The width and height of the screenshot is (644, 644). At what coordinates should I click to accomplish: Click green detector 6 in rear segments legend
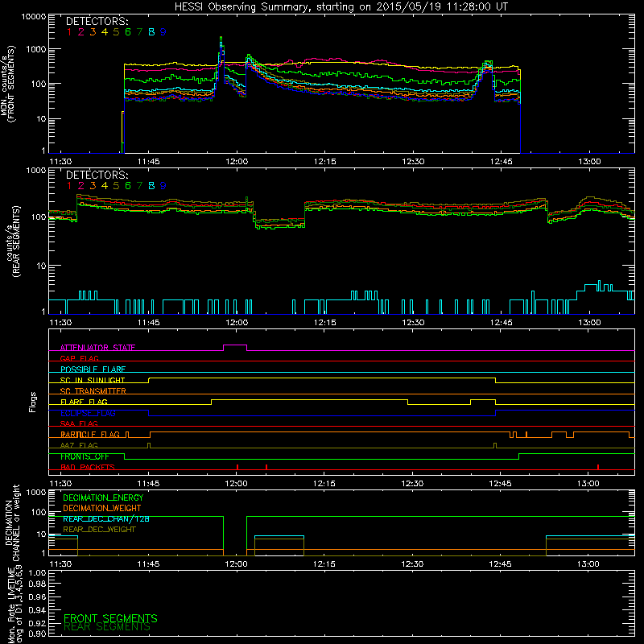point(128,186)
